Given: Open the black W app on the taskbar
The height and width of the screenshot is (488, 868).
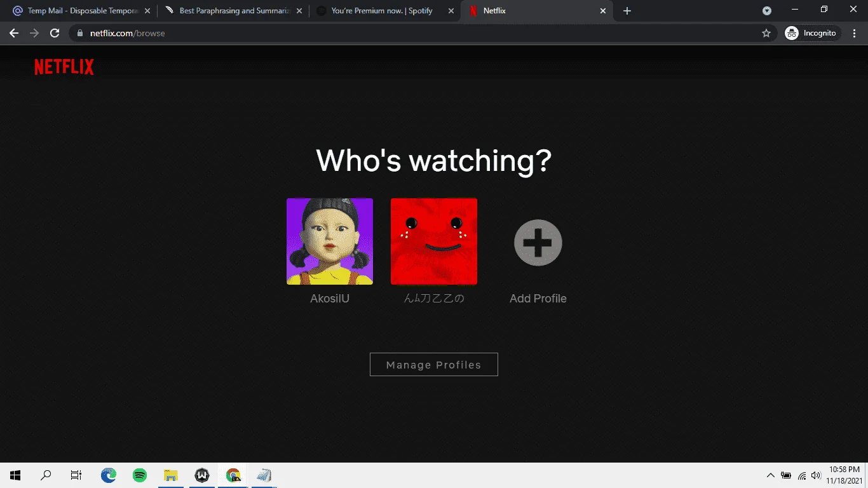Looking at the screenshot, I should pyautogui.click(x=202, y=475).
